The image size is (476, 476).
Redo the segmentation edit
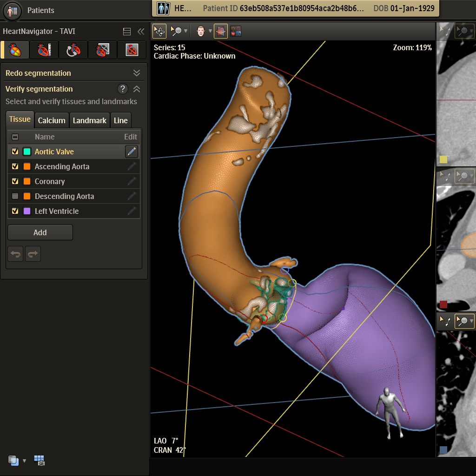33,254
